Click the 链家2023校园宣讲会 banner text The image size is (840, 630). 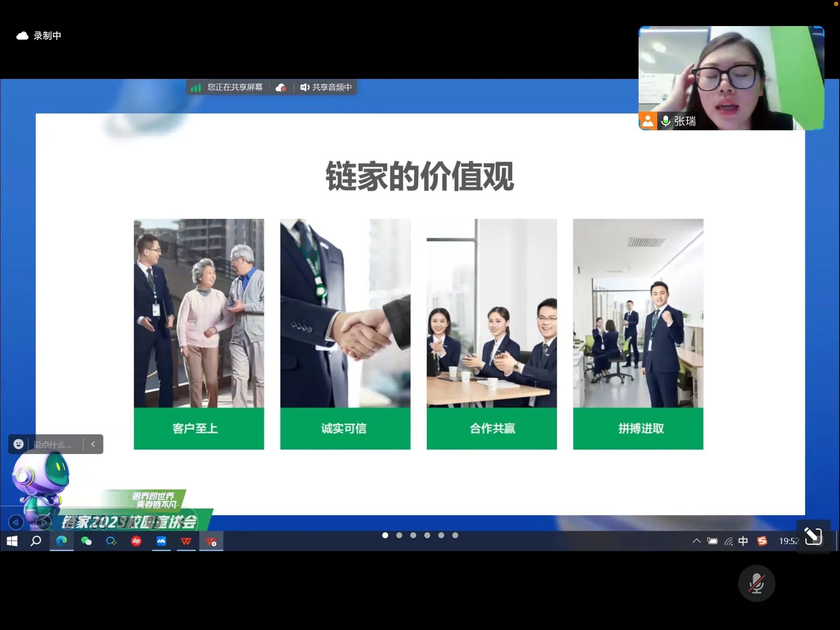[x=129, y=522]
